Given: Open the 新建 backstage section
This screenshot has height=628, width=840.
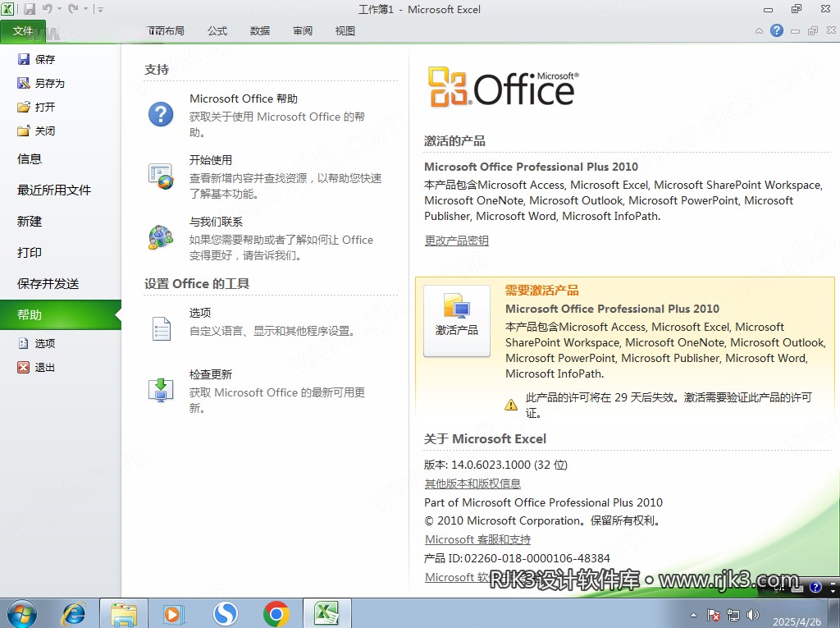Looking at the screenshot, I should [30, 221].
